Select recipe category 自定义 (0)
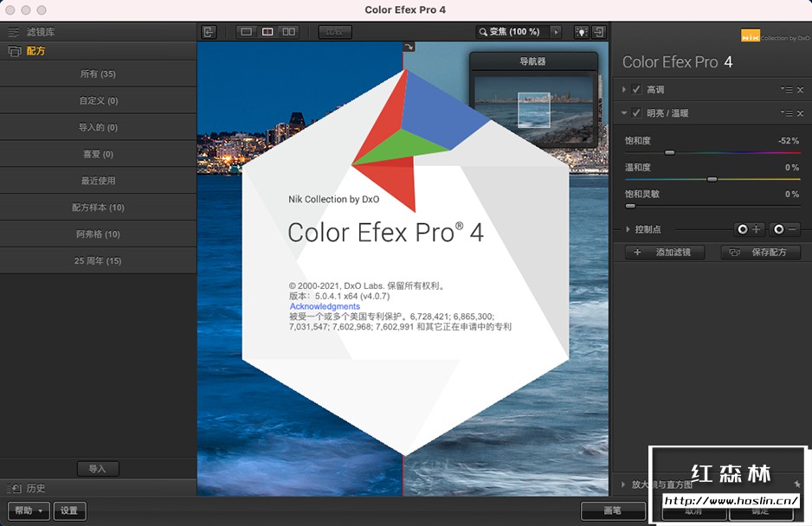This screenshot has height=526, width=812. pos(99,100)
